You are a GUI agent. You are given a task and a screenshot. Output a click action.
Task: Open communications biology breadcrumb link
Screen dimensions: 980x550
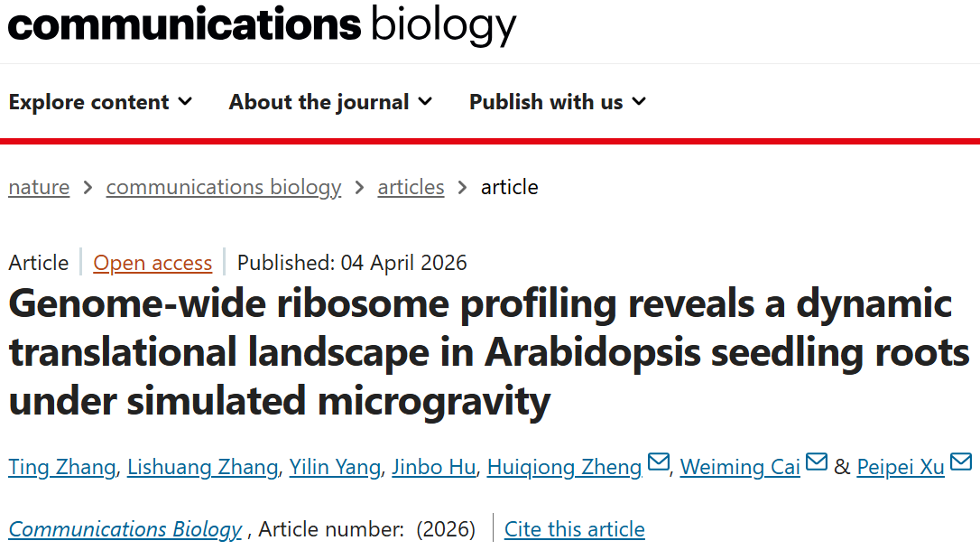tap(224, 187)
